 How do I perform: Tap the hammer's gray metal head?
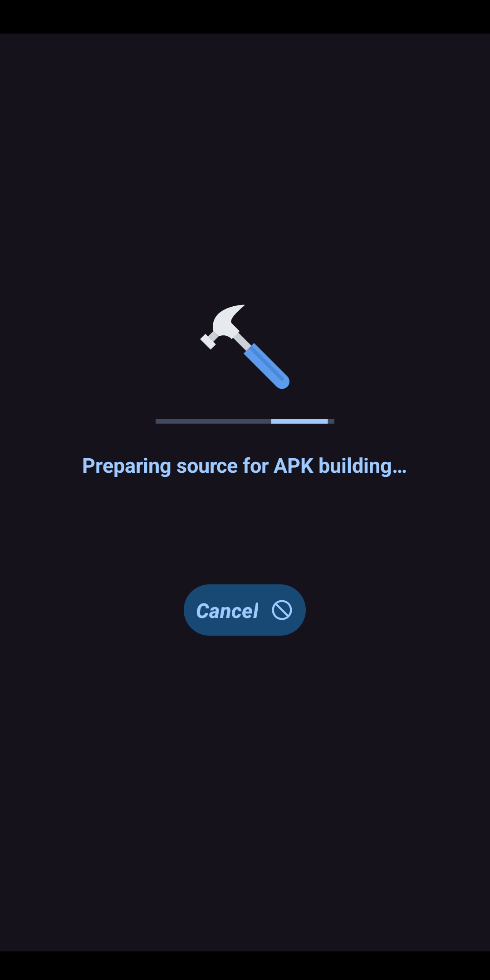pyautogui.click(x=225, y=324)
